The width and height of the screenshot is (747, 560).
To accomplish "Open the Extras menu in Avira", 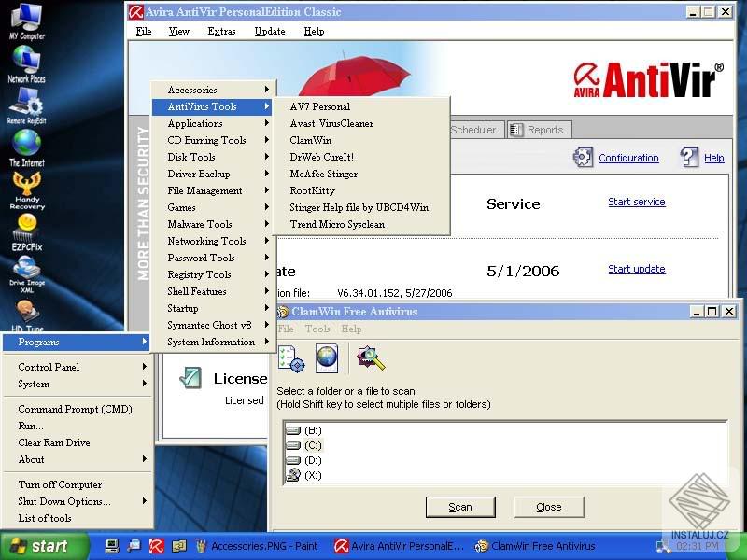I will tap(221, 31).
